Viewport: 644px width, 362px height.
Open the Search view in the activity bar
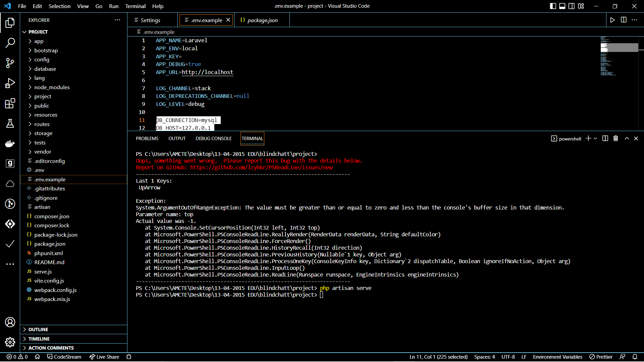[x=10, y=43]
